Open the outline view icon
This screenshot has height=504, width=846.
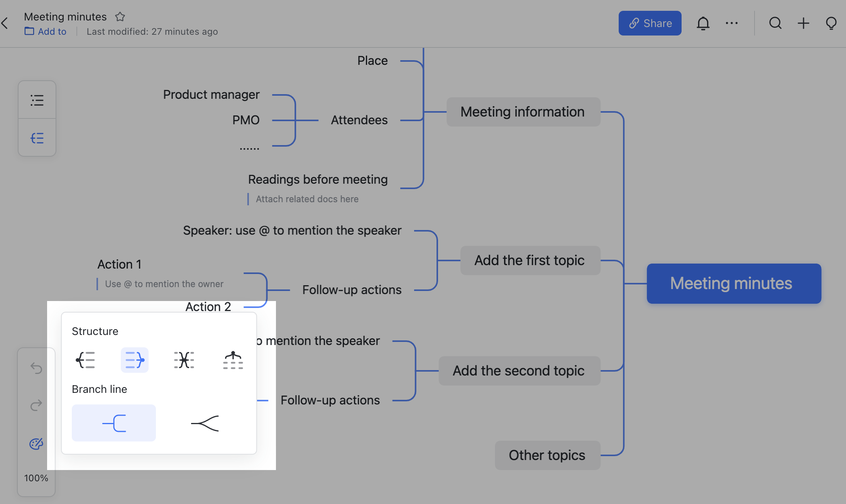[37, 100]
